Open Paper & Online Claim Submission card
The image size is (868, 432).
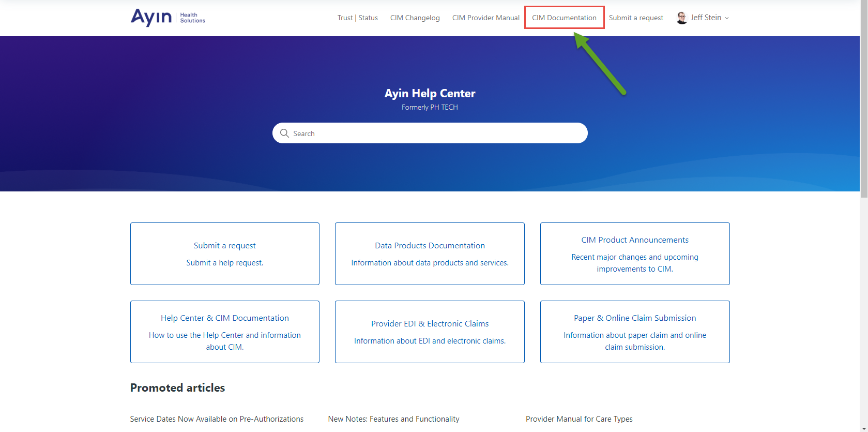tap(635, 332)
